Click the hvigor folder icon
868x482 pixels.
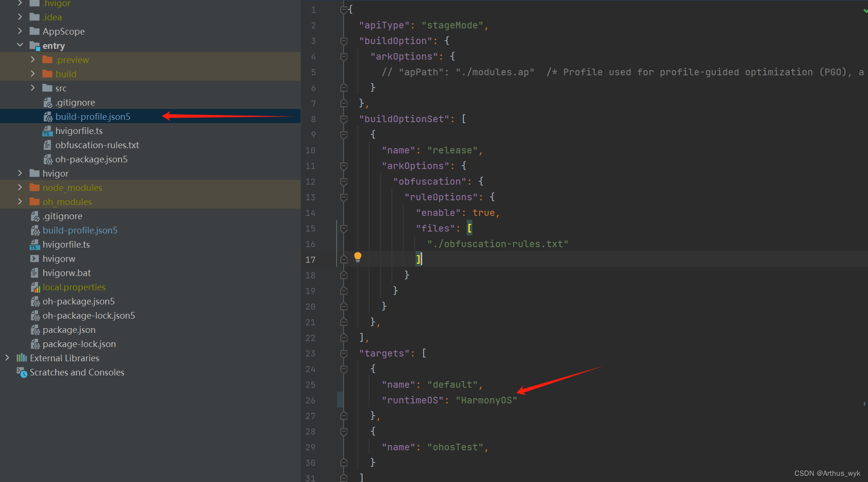(35, 173)
